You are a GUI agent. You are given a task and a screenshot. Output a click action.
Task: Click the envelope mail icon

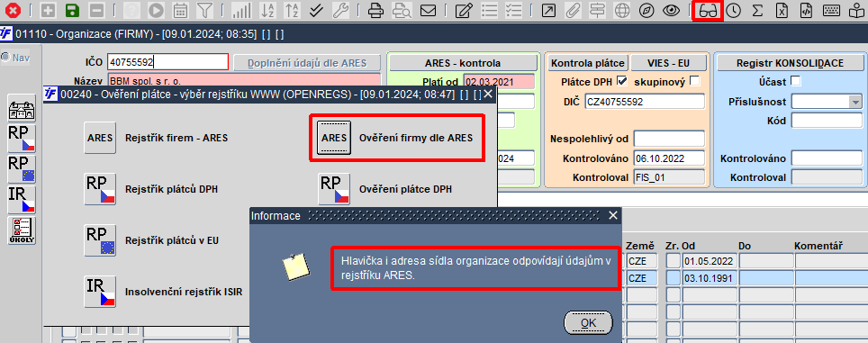point(428,10)
